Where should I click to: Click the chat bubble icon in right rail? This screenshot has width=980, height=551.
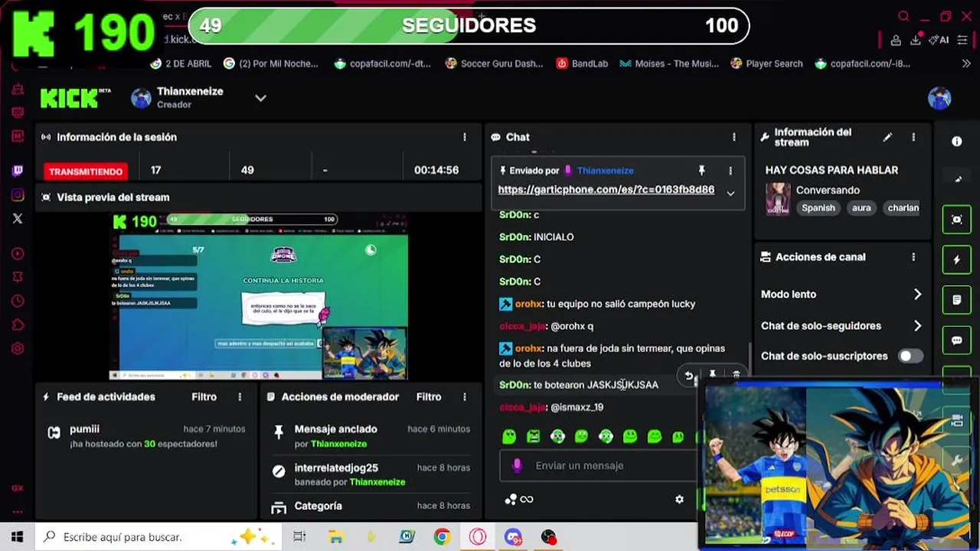[956, 341]
